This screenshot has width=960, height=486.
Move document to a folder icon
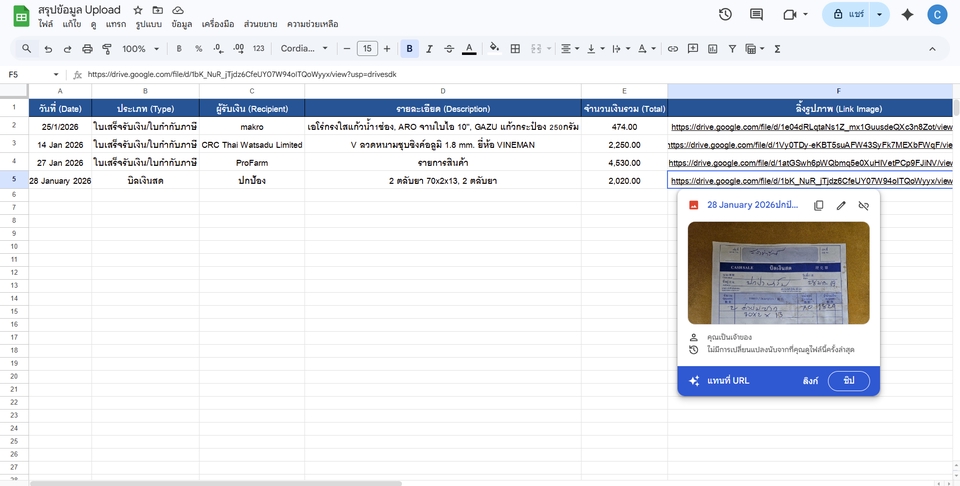click(x=158, y=10)
